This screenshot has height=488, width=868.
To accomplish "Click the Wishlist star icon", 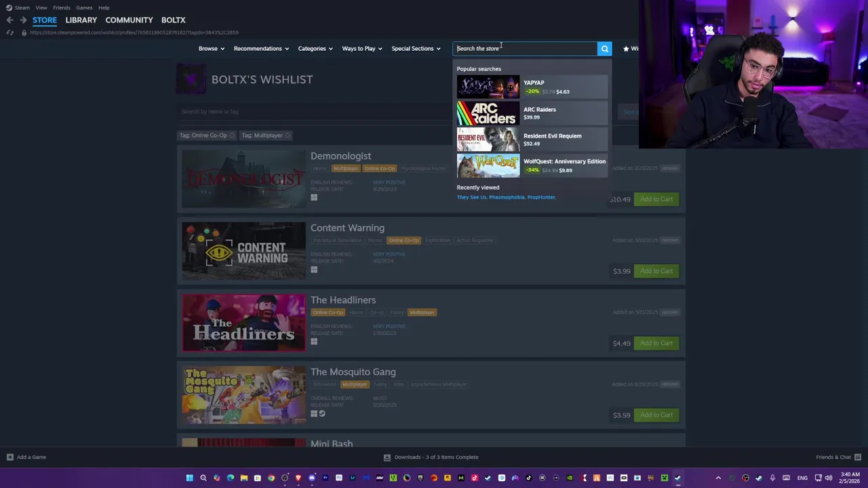I will pyautogui.click(x=626, y=49).
